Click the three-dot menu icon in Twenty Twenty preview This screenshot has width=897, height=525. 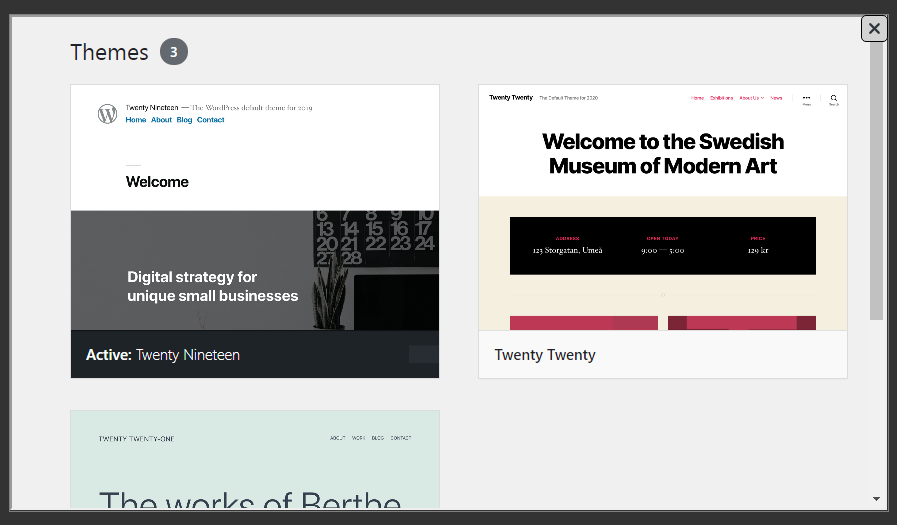(806, 99)
